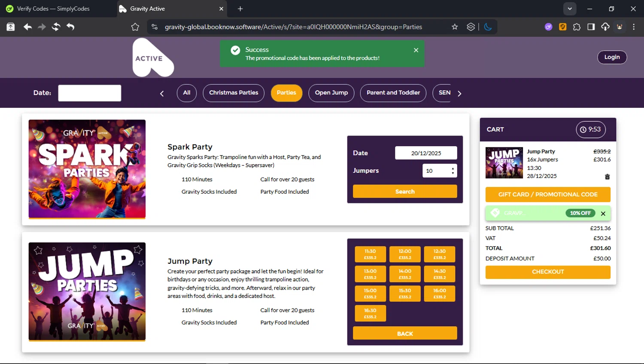Choose the 12:00 time slot
The height and width of the screenshot is (364, 644).
(x=405, y=254)
